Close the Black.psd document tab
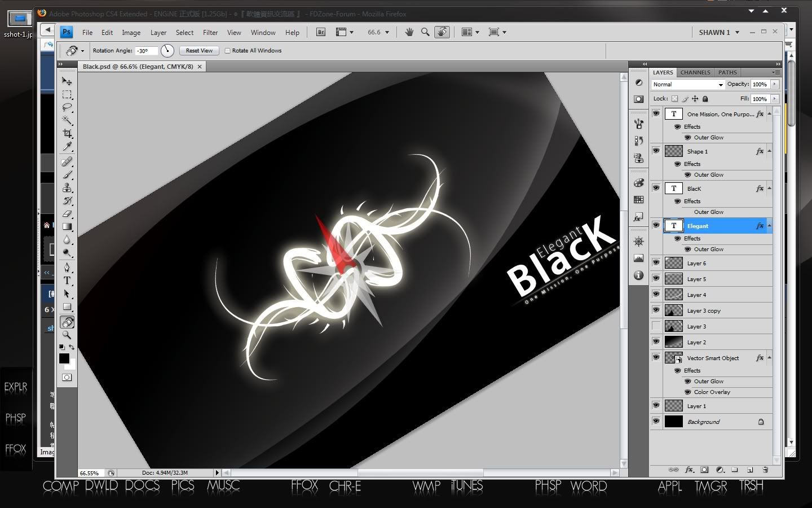This screenshot has width=812, height=508. (x=200, y=67)
